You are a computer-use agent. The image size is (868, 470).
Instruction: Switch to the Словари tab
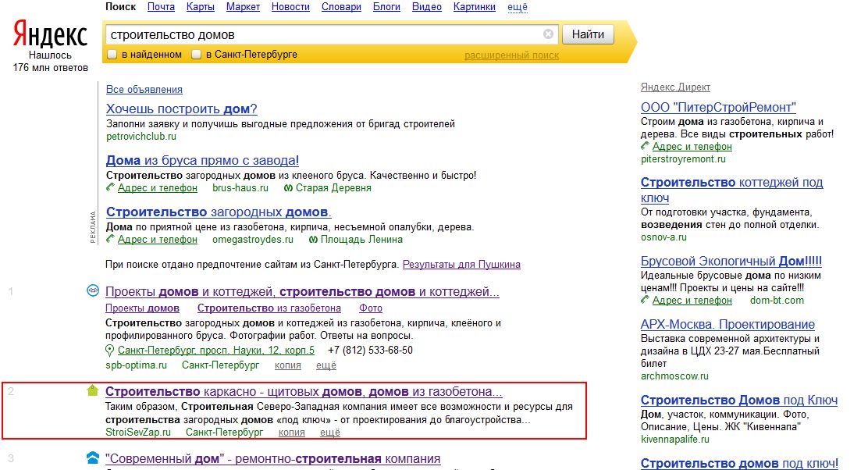click(341, 7)
